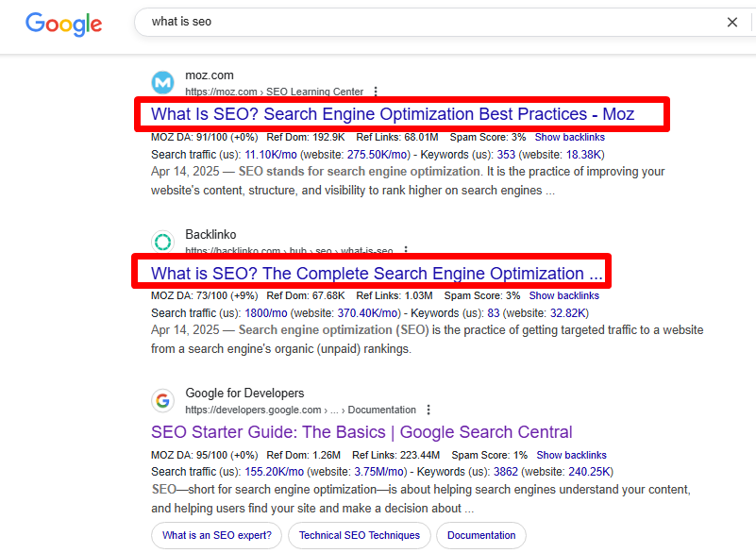Click the 'Technical SEO Techniques' chip
756x553 pixels.
click(359, 535)
